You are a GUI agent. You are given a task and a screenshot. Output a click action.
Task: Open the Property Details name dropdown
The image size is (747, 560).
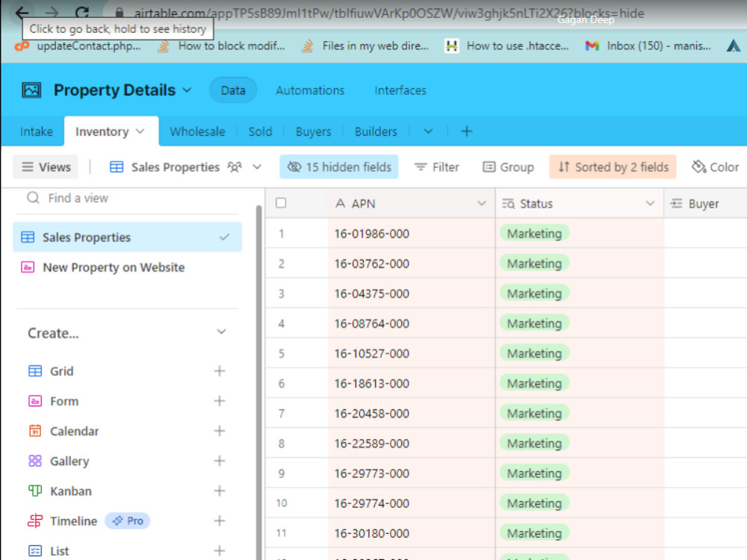187,90
